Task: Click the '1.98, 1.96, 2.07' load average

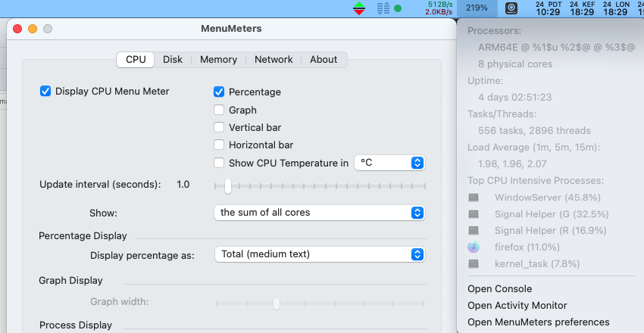Action: (x=512, y=163)
